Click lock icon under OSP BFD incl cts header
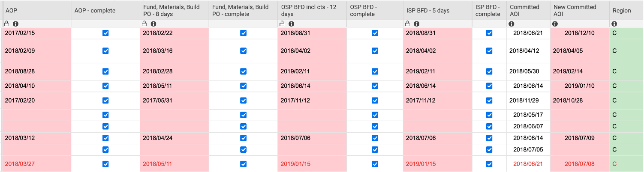Viewport: 644px width, 172px height. click(x=282, y=24)
